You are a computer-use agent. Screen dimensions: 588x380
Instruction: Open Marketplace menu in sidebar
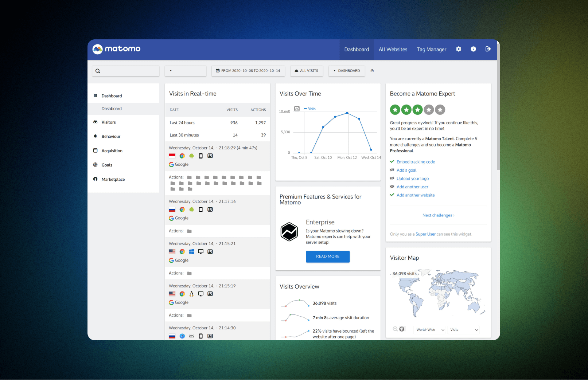click(x=113, y=179)
